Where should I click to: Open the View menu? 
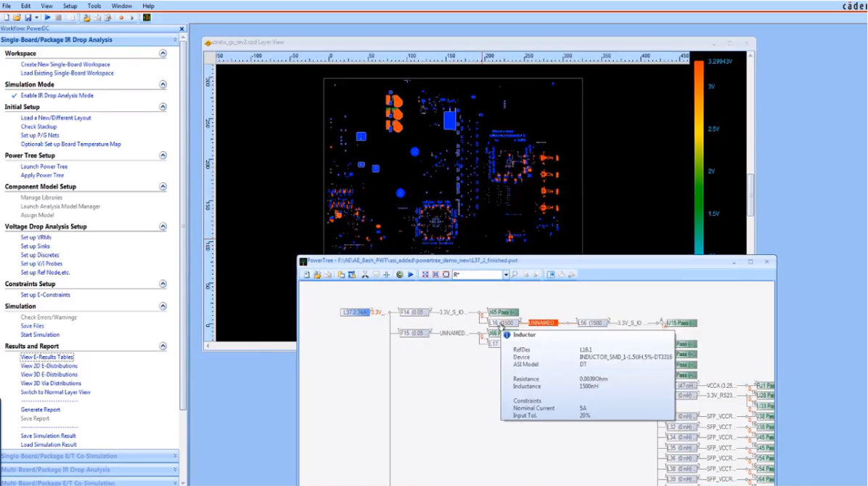pos(47,6)
